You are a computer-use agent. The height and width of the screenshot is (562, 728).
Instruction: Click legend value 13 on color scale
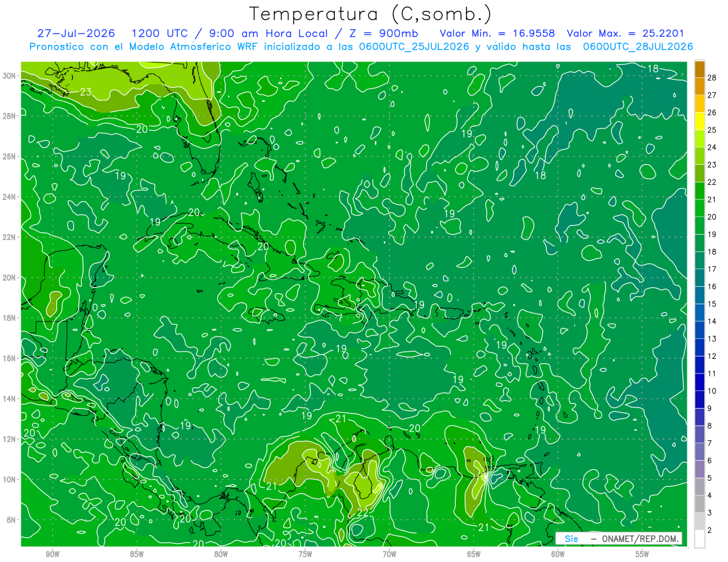coord(712,339)
